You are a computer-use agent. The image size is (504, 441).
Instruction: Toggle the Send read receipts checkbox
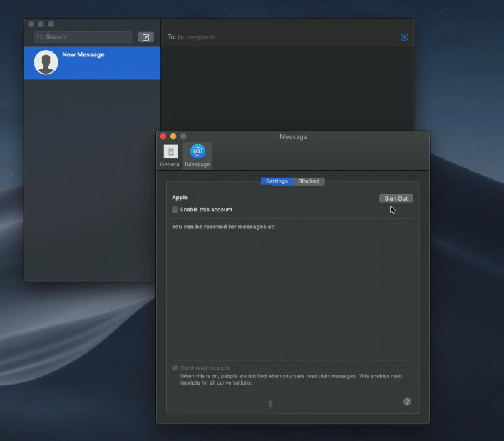[175, 367]
